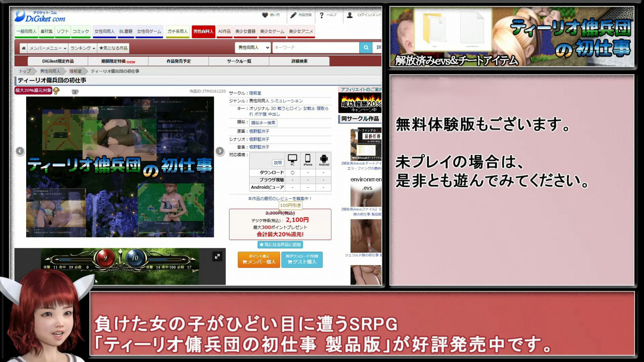644x362 pixels.
Task: Click the PC platform icon
Action: [293, 159]
